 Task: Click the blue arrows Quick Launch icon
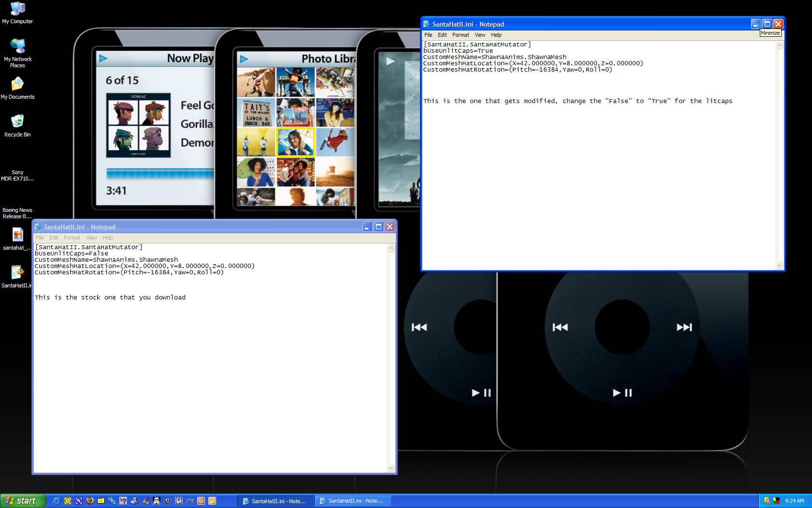click(x=79, y=501)
